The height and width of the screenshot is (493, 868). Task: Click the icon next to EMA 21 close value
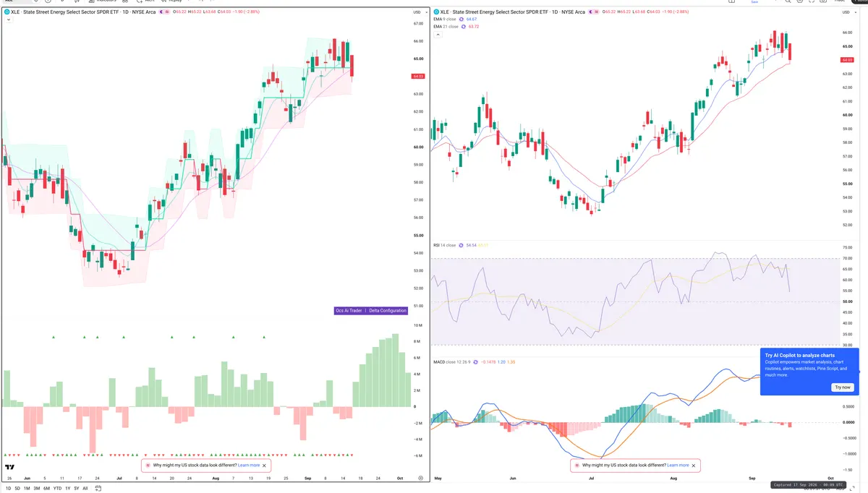click(464, 27)
